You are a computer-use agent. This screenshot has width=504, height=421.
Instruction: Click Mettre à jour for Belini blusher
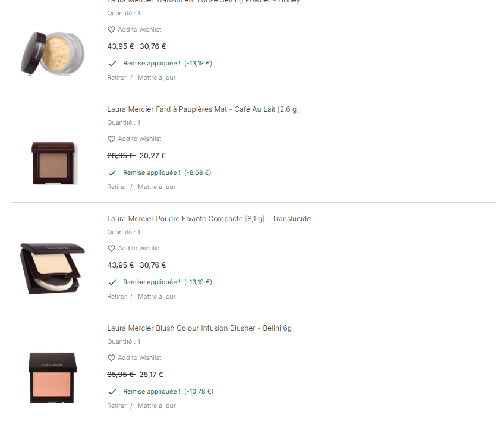click(x=157, y=406)
